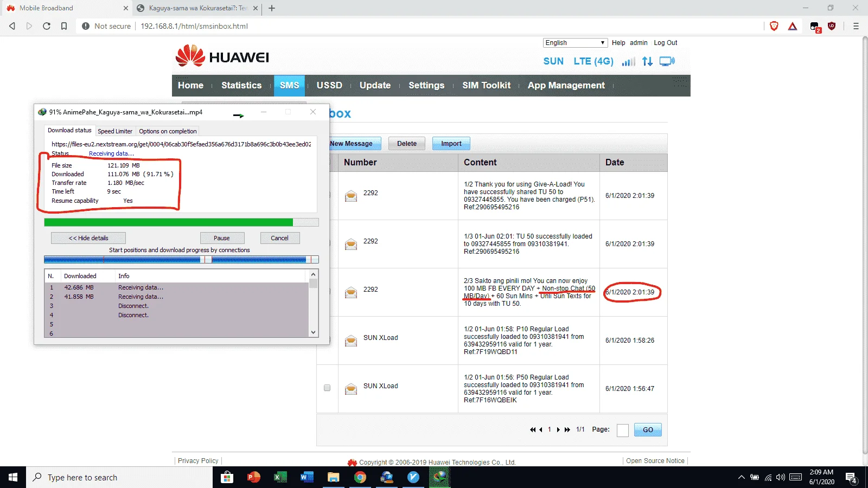Click Hide details button

[88, 238]
